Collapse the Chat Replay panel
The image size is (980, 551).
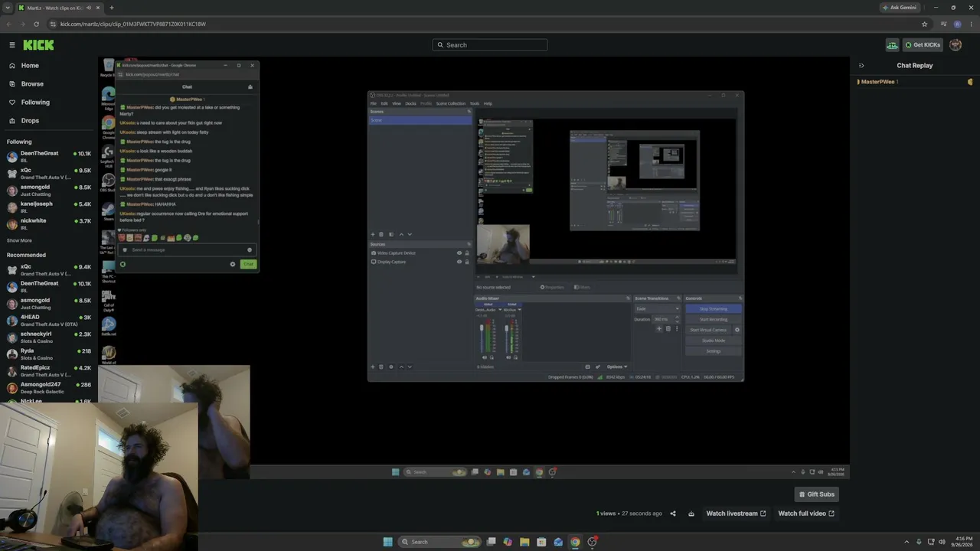[x=861, y=66]
